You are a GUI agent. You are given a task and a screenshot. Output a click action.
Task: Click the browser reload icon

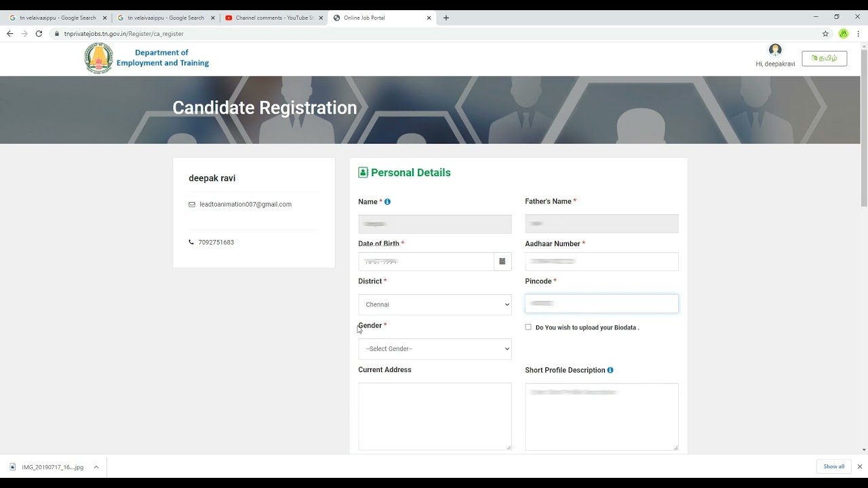coord(39,33)
